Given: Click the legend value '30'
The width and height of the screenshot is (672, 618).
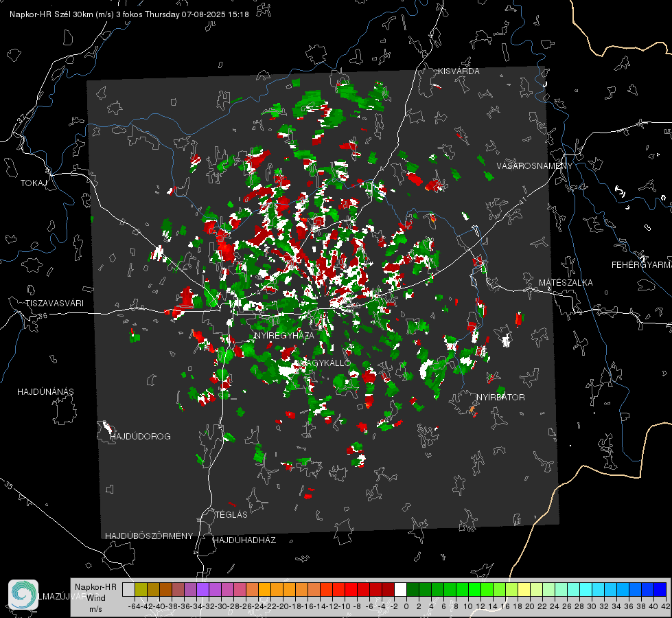Looking at the screenshot, I should click(592, 606).
